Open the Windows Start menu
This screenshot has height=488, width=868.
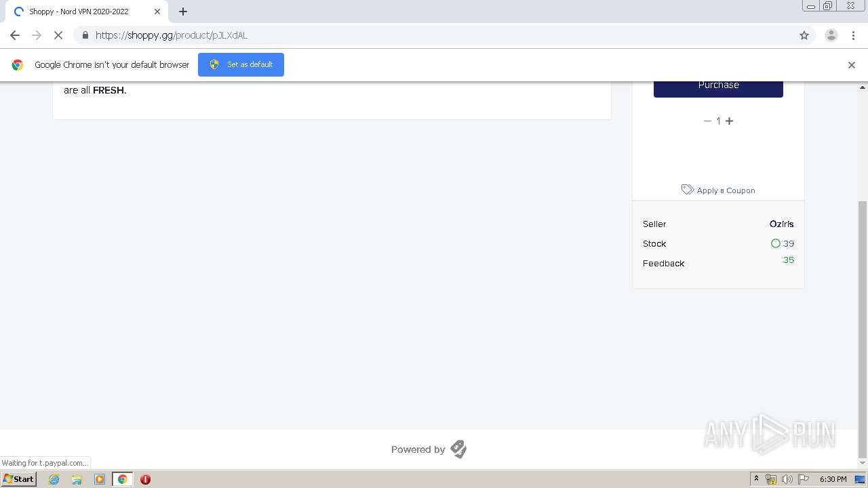pos(19,479)
